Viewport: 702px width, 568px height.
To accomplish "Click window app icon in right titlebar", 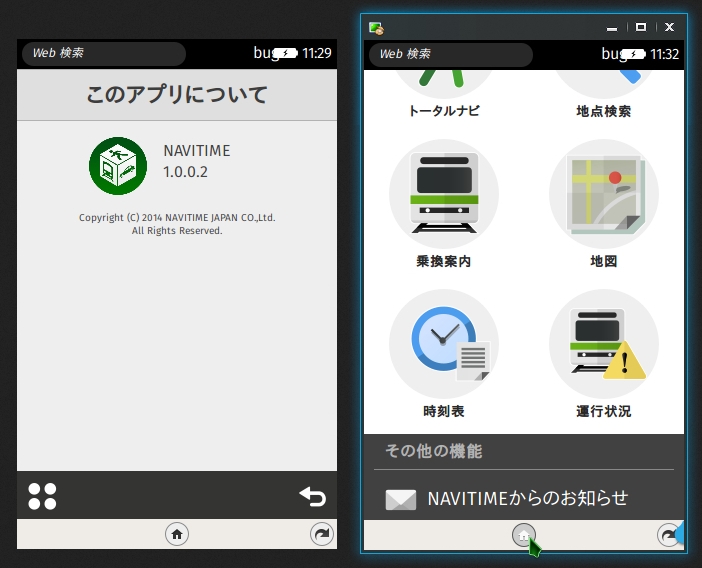I will tap(376, 28).
